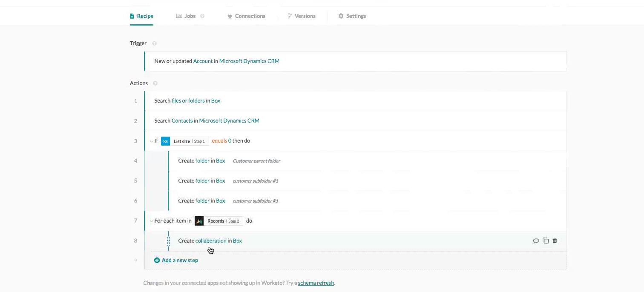Click the help icon beside Trigger

pyautogui.click(x=154, y=43)
